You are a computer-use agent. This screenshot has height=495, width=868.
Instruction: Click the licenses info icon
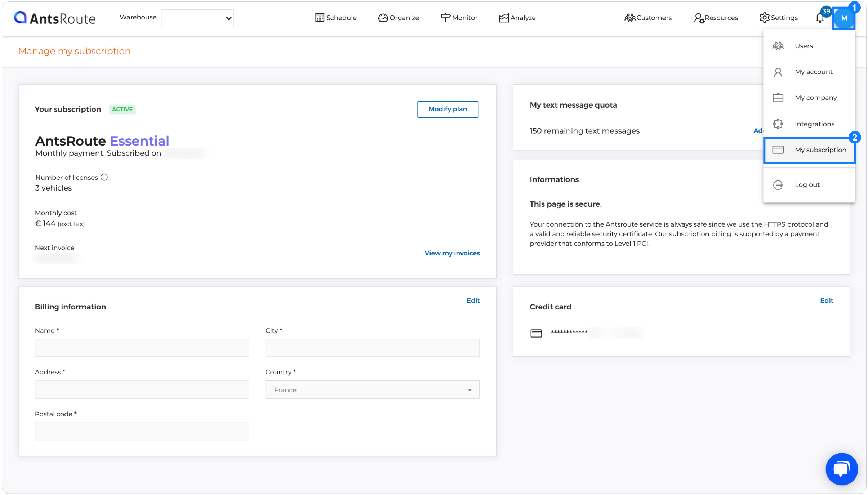pos(104,177)
